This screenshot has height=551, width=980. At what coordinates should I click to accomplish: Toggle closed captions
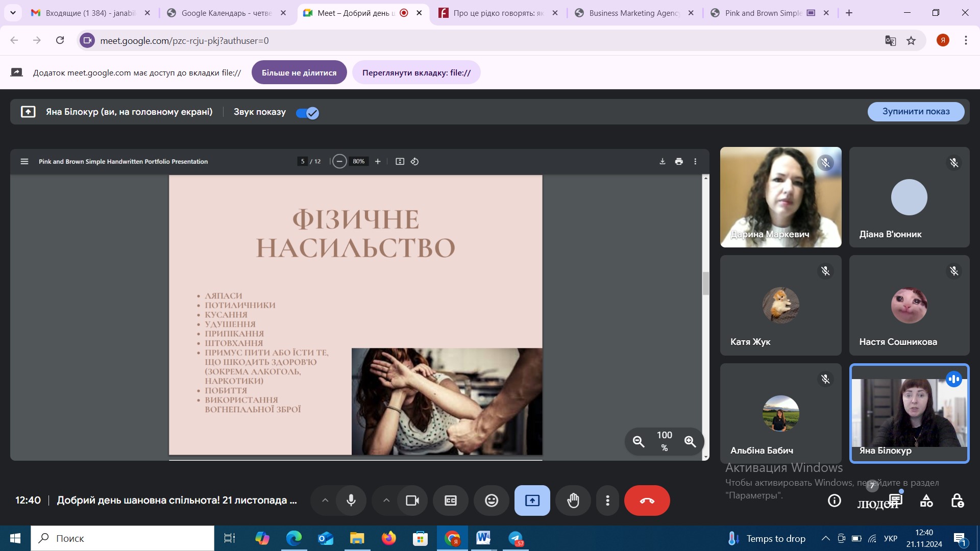point(451,500)
